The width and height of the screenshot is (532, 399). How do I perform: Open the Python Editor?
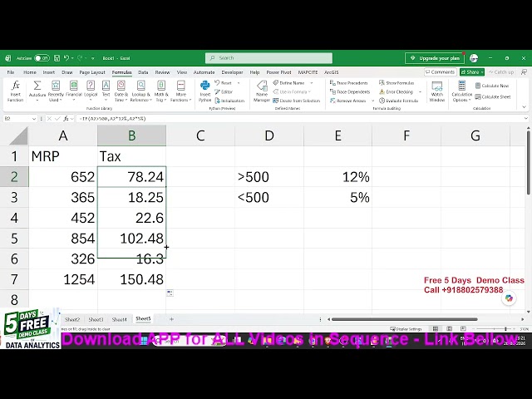(x=224, y=91)
